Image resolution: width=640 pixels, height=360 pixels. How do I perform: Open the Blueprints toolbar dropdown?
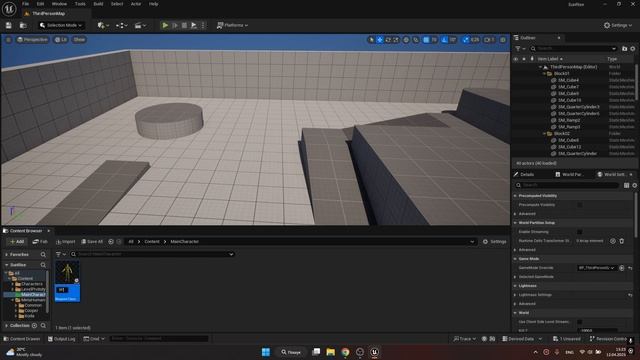pyautogui.click(x=121, y=25)
